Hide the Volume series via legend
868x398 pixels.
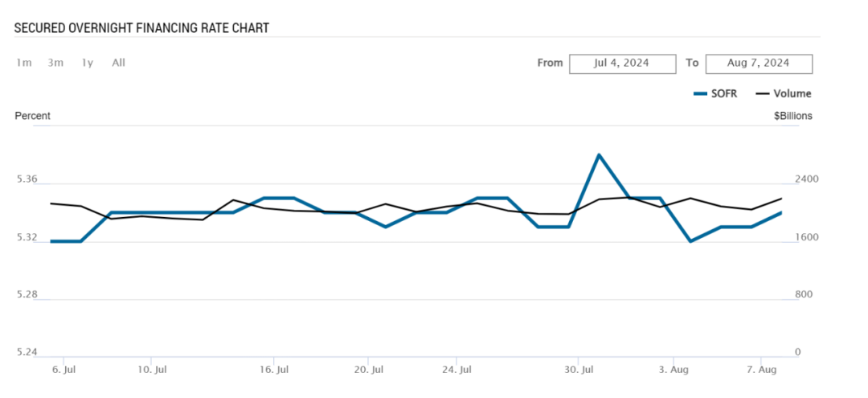(784, 94)
